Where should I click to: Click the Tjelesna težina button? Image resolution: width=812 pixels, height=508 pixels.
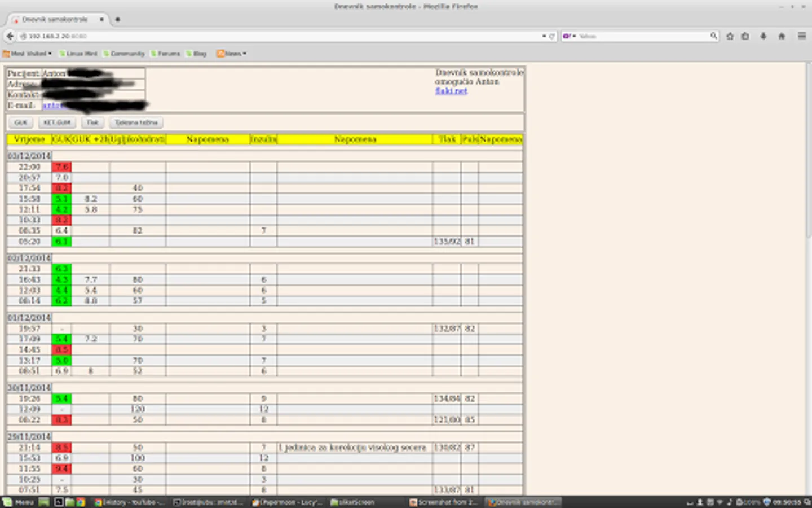[x=136, y=122]
